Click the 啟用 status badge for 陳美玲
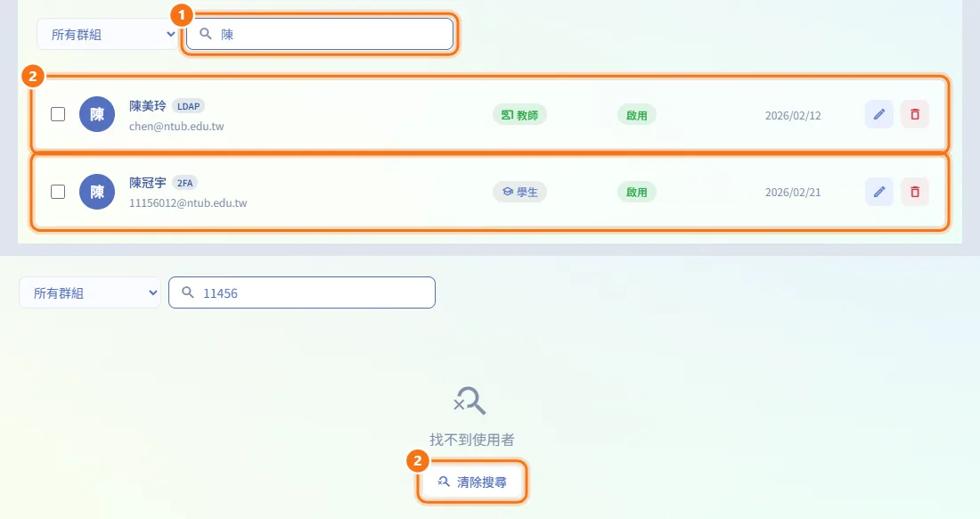Screen dimensions: 980x519 click(636, 115)
